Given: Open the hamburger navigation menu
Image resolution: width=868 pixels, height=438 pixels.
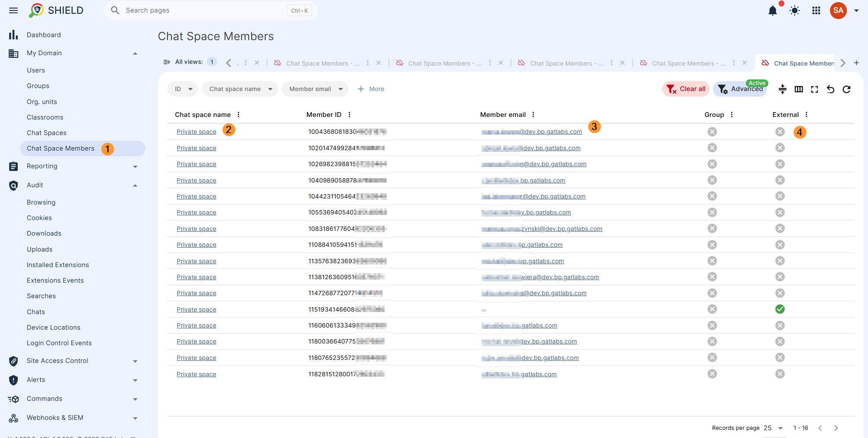Looking at the screenshot, I should tap(13, 10).
